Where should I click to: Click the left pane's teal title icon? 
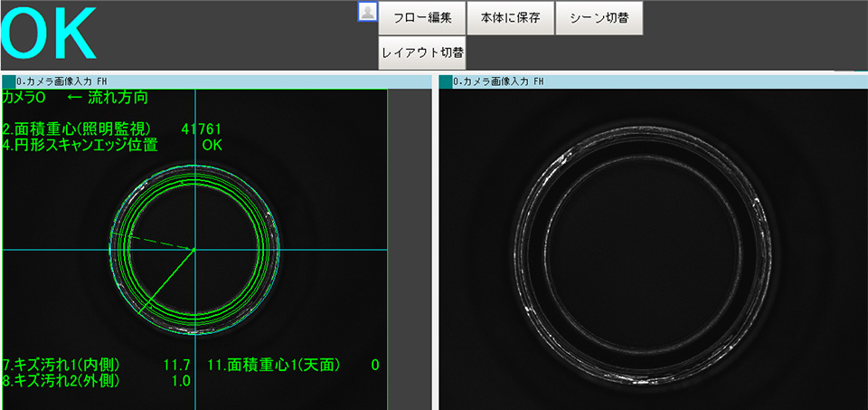pyautogui.click(x=9, y=81)
